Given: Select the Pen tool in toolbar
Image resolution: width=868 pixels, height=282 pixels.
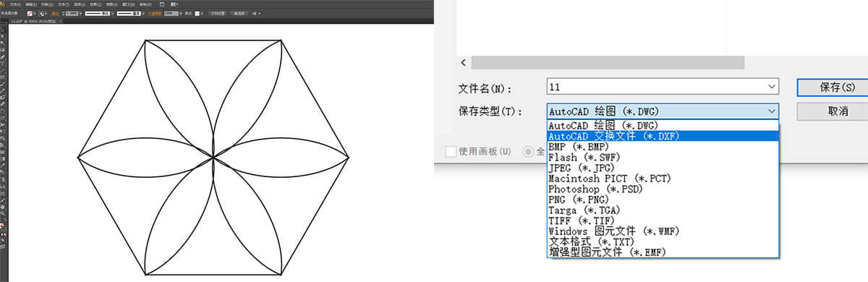Looking at the screenshot, I should pyautogui.click(x=3, y=56).
